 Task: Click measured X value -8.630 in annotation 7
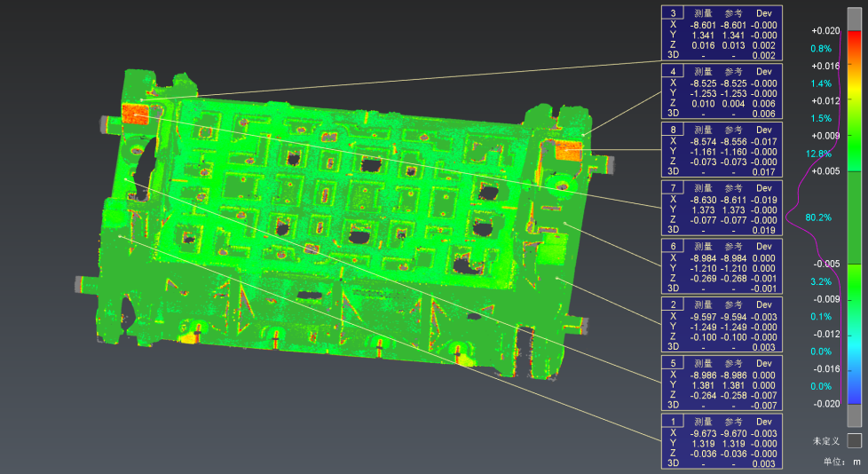click(x=703, y=200)
